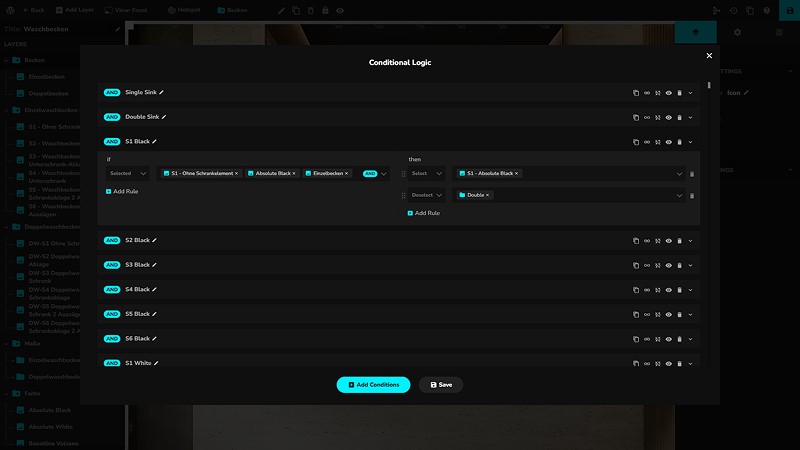Delete the S2 Black condition
This screenshot has height=450, width=800.
679,240
